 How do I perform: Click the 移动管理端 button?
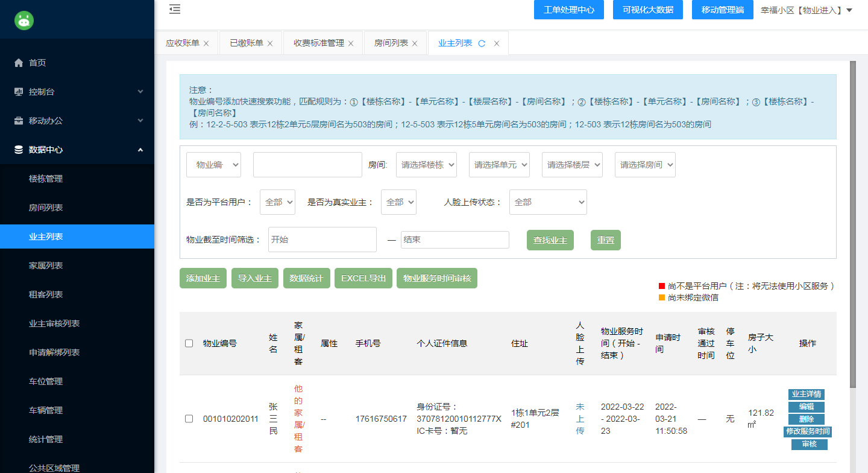click(723, 10)
